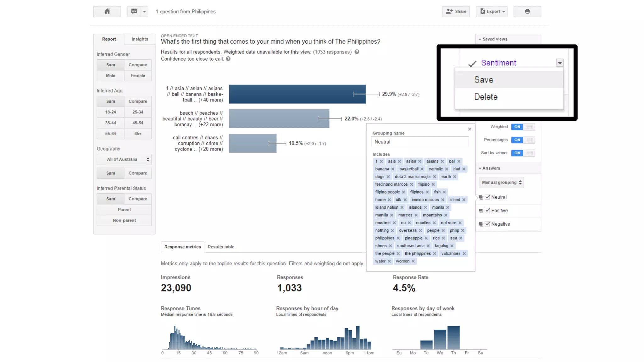Screen dimensions: 644x362
Task: Click the copy icon beside Positive answer
Action: point(481,211)
